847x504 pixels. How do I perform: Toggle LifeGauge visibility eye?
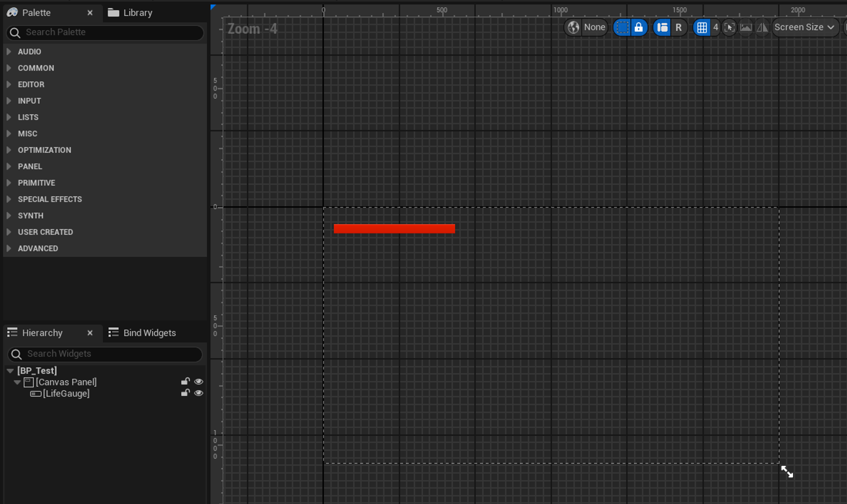(199, 393)
